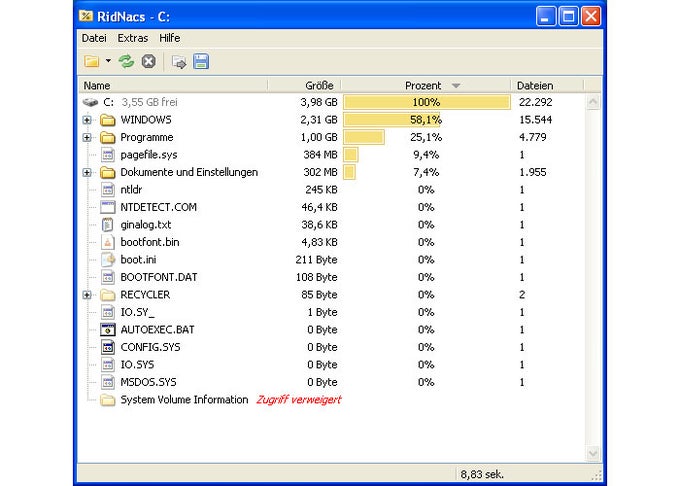Viewport: 680px width, 486px height.
Task: Open the Datei menu
Action: coord(94,38)
